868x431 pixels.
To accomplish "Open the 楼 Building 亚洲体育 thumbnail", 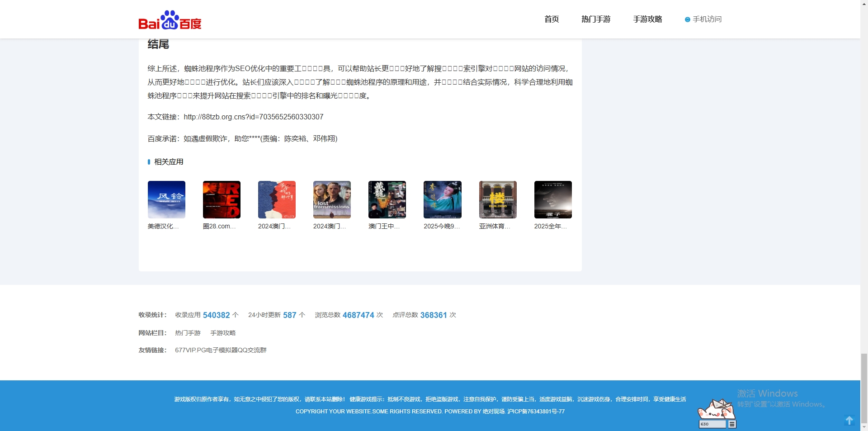I will click(x=498, y=199).
